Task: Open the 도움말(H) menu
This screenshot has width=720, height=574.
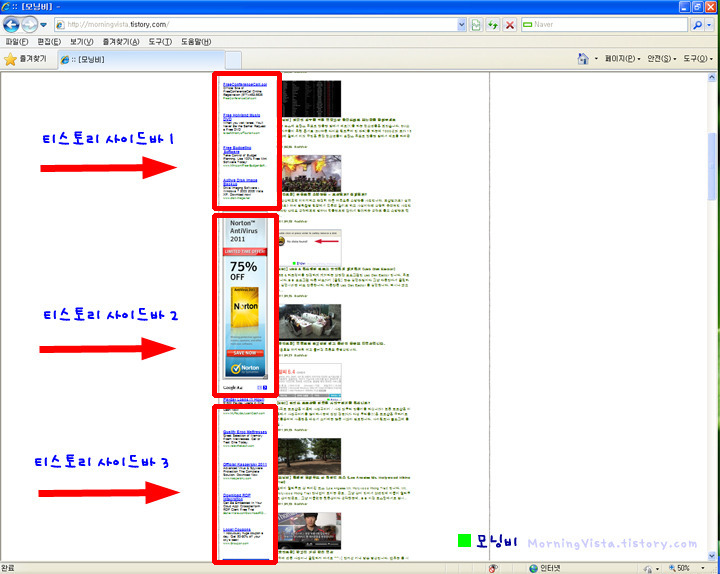Action: click(x=196, y=42)
